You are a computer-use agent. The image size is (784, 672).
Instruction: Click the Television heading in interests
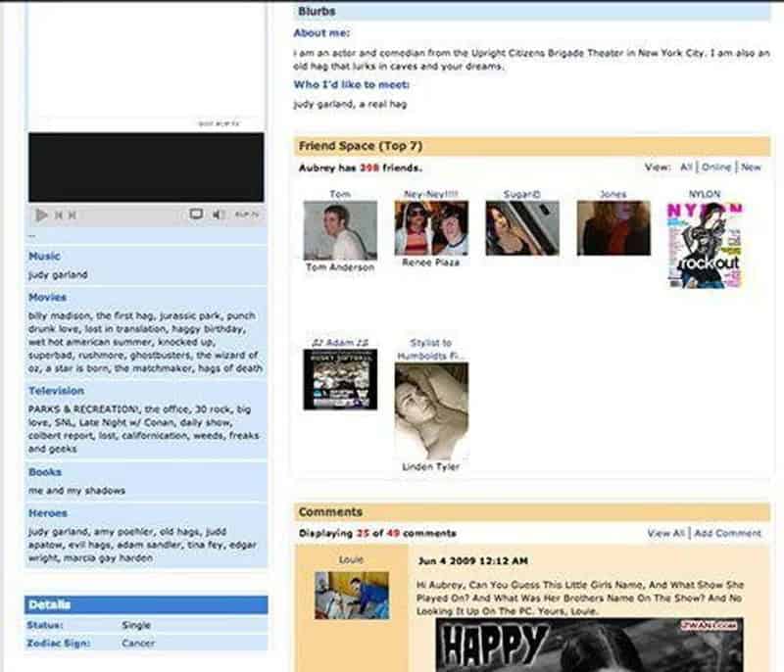[57, 391]
